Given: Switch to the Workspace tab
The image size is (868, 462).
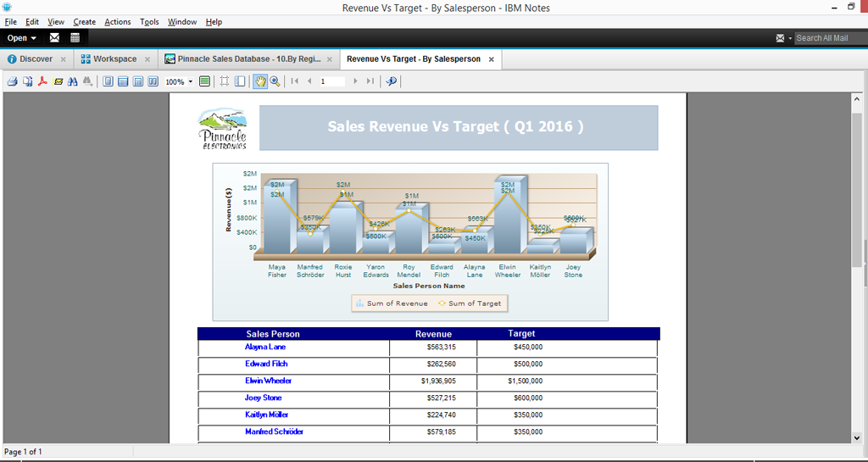Looking at the screenshot, I should coord(114,59).
